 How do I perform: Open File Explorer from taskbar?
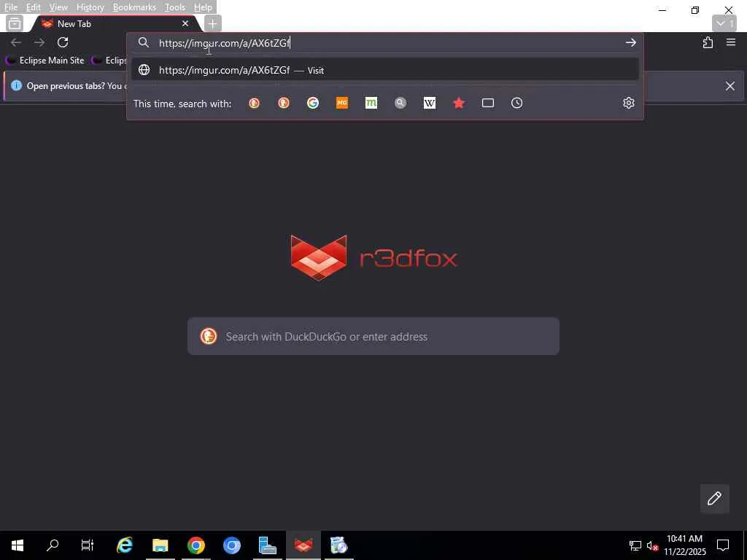click(x=160, y=545)
